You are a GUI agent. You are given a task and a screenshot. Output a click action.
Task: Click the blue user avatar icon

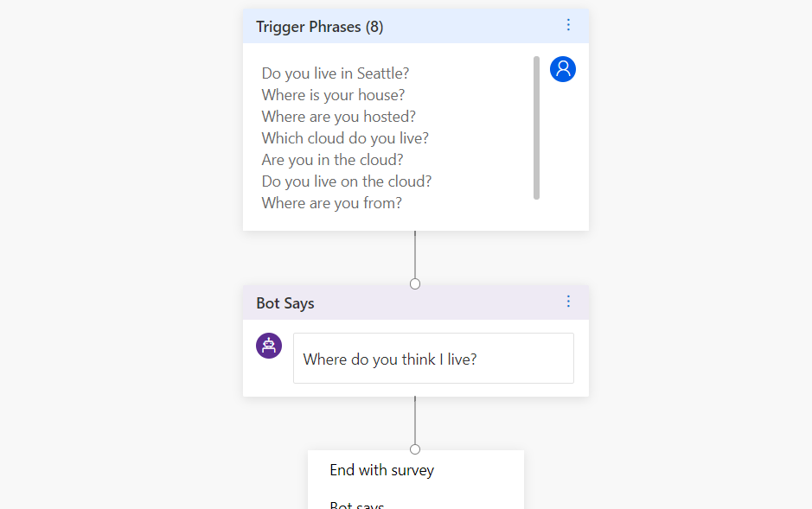pyautogui.click(x=563, y=69)
